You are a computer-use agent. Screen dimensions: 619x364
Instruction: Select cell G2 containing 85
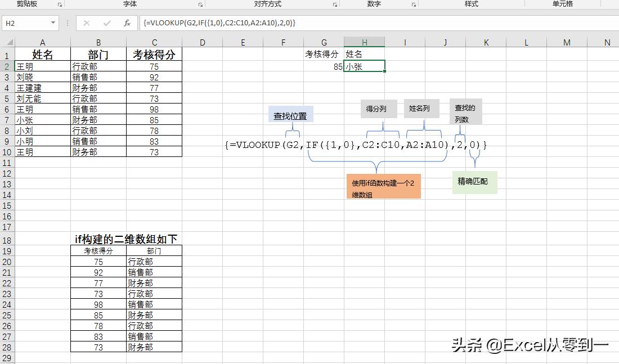click(324, 66)
